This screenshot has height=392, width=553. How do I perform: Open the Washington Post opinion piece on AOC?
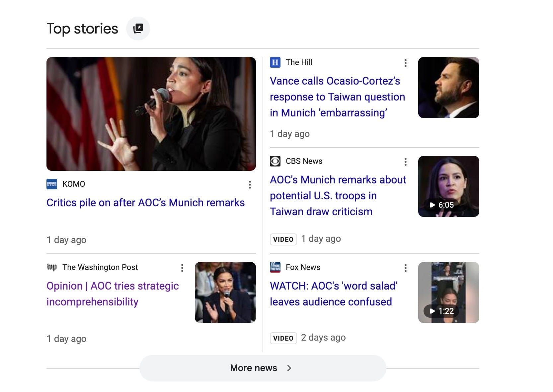click(113, 294)
